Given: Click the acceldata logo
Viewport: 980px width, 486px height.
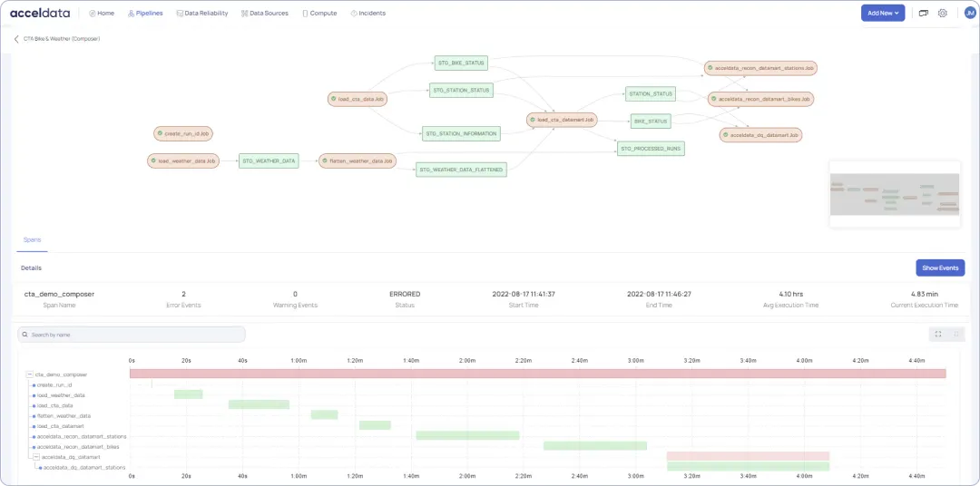Looking at the screenshot, I should tap(40, 13).
